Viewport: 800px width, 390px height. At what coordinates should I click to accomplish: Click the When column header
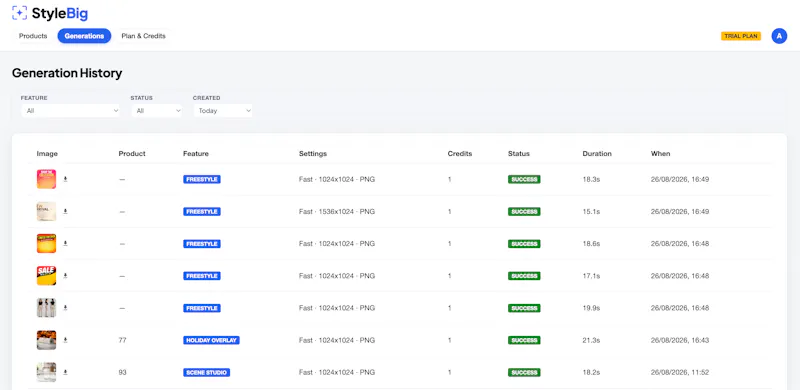coord(661,154)
